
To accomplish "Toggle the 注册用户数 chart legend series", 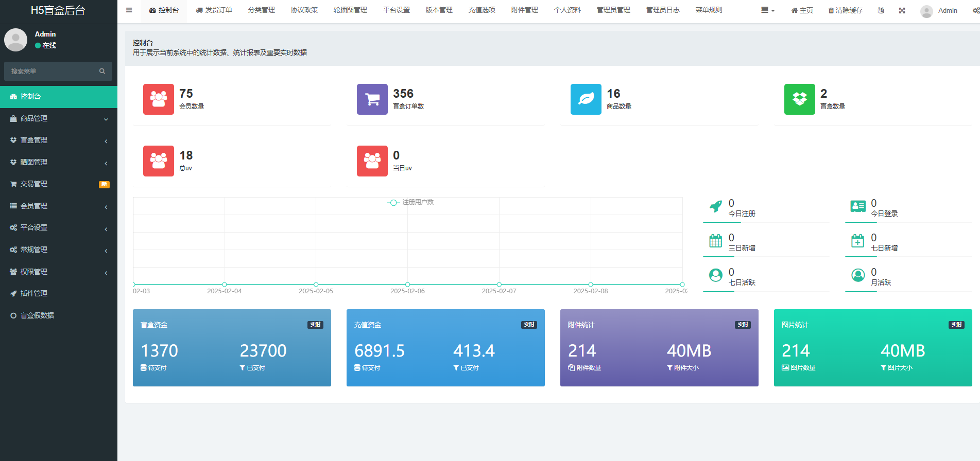I will click(410, 202).
